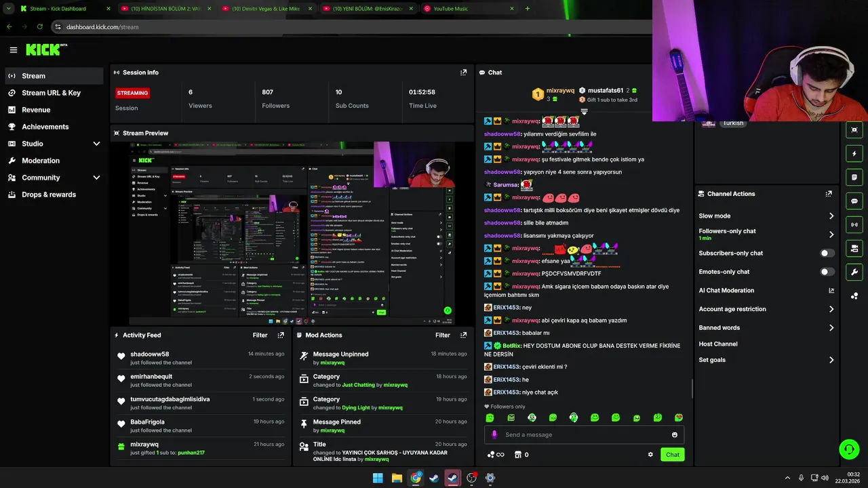Open punhan217 link in Activity Feed

(x=191, y=453)
